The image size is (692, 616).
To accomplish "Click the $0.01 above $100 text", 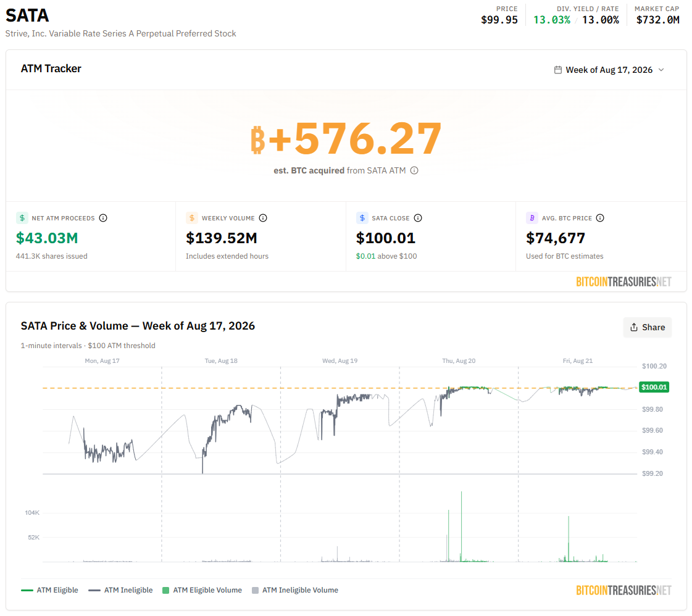I will point(386,256).
